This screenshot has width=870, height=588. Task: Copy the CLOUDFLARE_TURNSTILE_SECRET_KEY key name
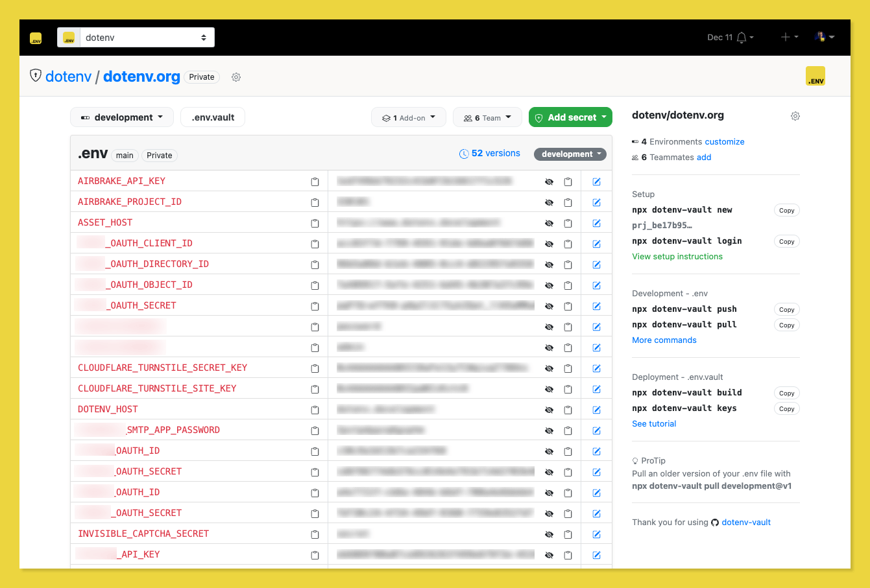315,369
